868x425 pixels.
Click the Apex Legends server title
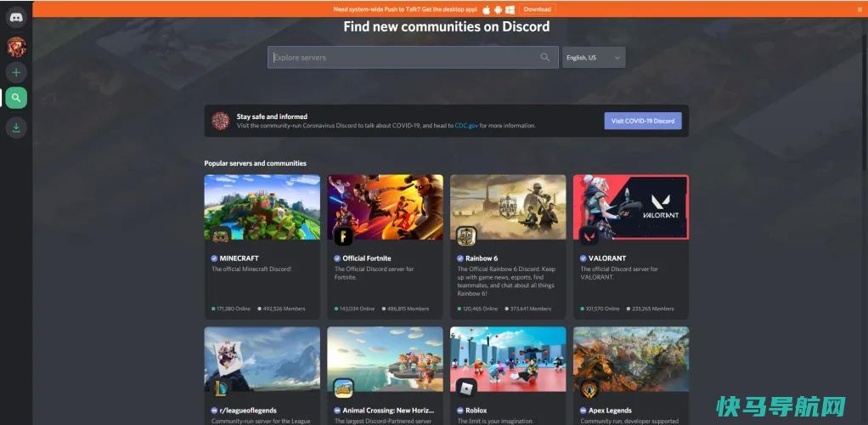click(610, 411)
